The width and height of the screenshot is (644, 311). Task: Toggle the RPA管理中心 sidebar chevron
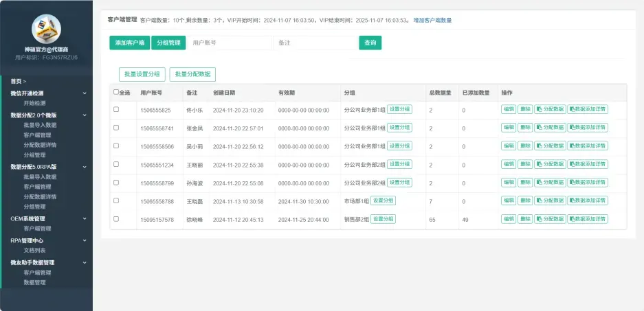[85, 241]
